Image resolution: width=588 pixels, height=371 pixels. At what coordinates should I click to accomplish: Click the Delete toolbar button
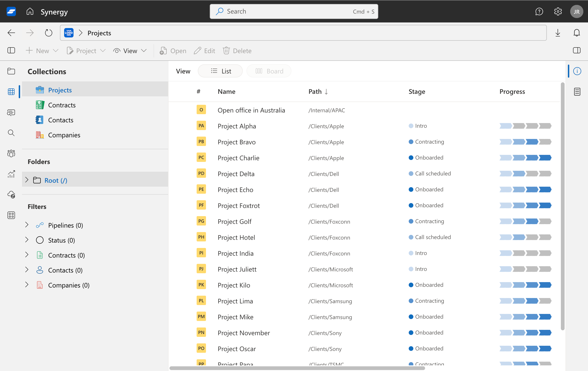[x=237, y=51]
